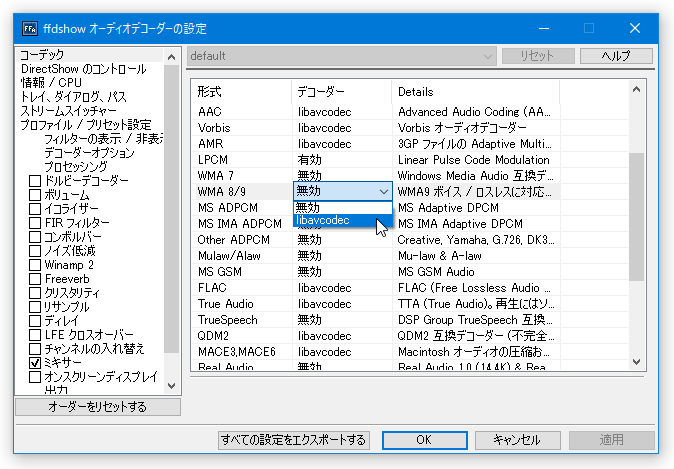Click the codec list scroll down arrow

[x=637, y=362]
